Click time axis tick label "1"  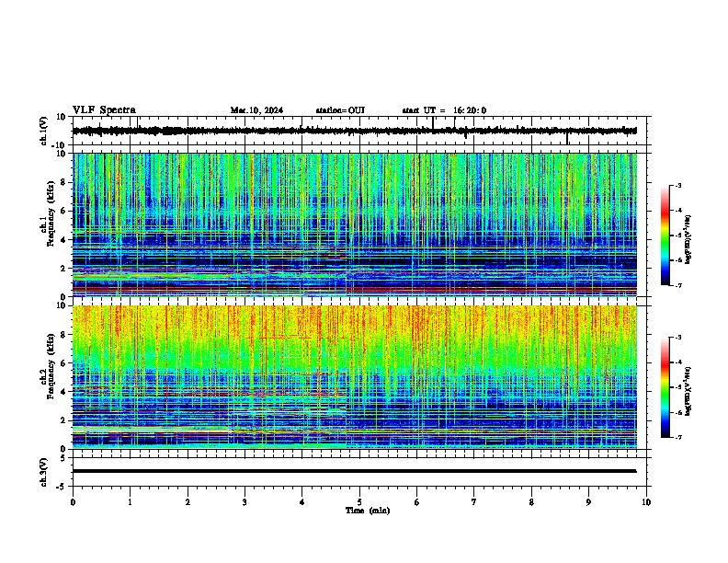click(130, 502)
